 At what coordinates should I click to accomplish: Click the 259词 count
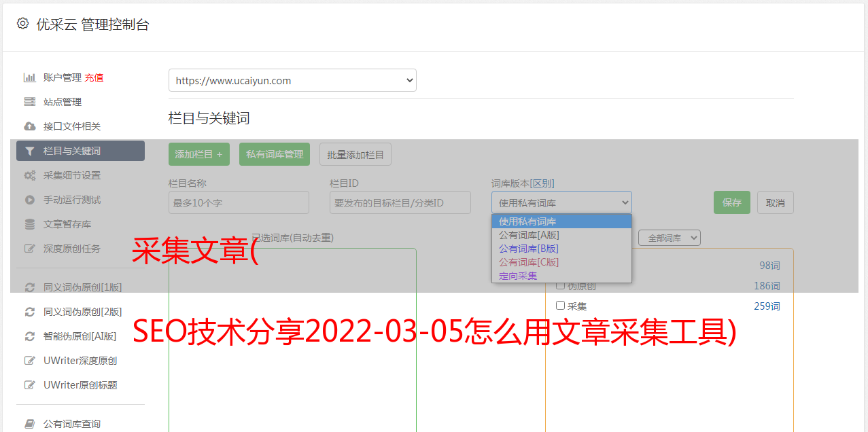tap(767, 306)
